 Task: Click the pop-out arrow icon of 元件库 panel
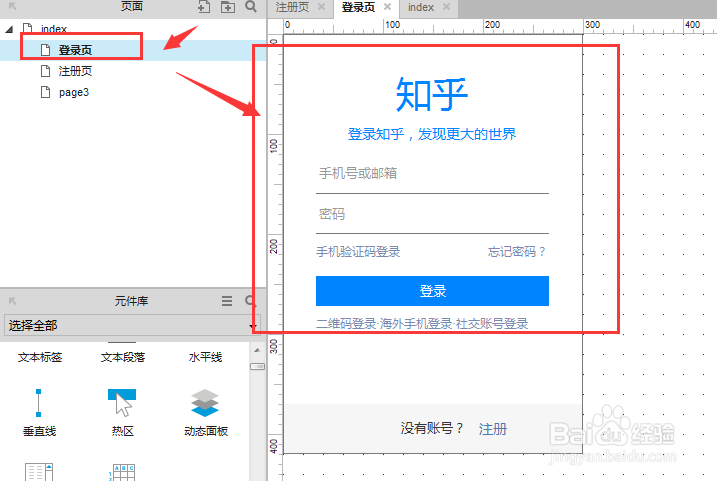(13, 301)
